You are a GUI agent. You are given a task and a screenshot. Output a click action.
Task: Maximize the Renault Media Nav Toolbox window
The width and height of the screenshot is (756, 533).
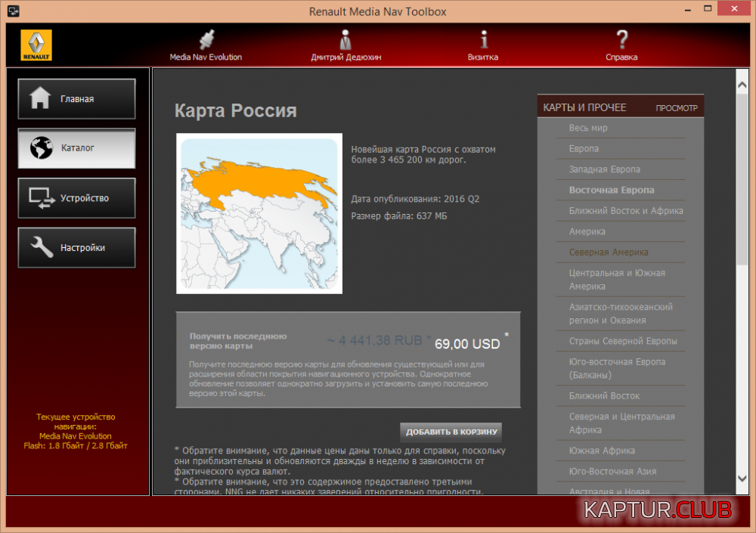click(708, 8)
